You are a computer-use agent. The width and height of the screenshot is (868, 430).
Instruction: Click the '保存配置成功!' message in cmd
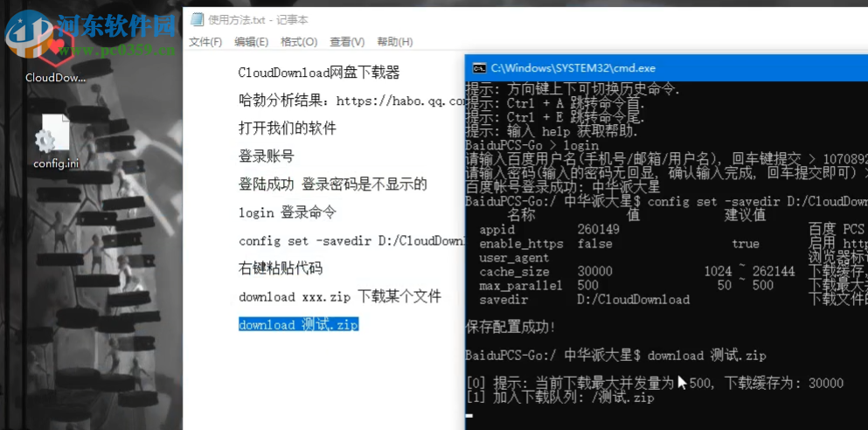[510, 328]
